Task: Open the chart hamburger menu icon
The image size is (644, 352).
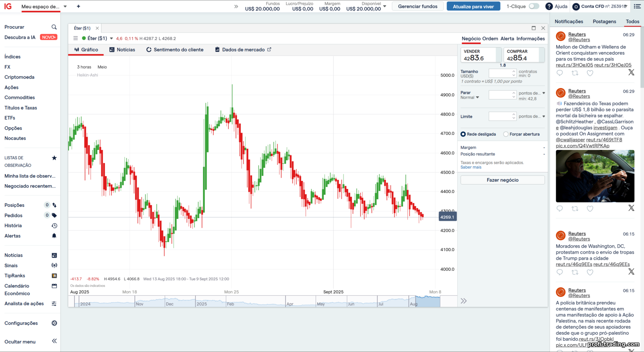Action: pos(76,38)
